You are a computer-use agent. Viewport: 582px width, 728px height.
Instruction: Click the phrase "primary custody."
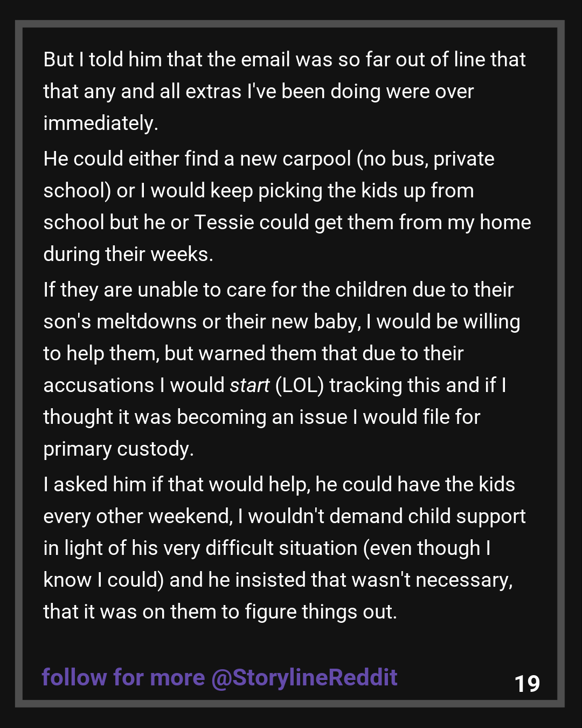pyautogui.click(x=118, y=449)
